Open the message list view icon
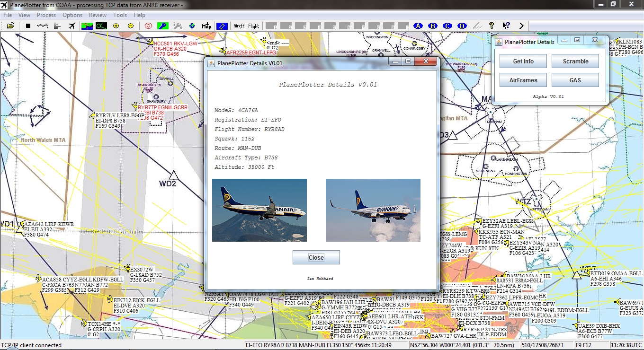The width and height of the screenshot is (644, 350). (58, 26)
